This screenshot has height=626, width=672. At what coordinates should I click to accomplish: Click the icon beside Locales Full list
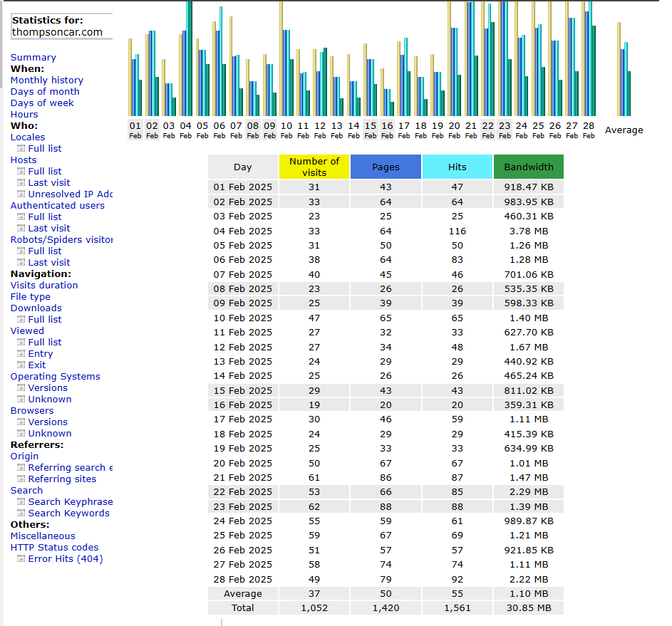click(21, 149)
